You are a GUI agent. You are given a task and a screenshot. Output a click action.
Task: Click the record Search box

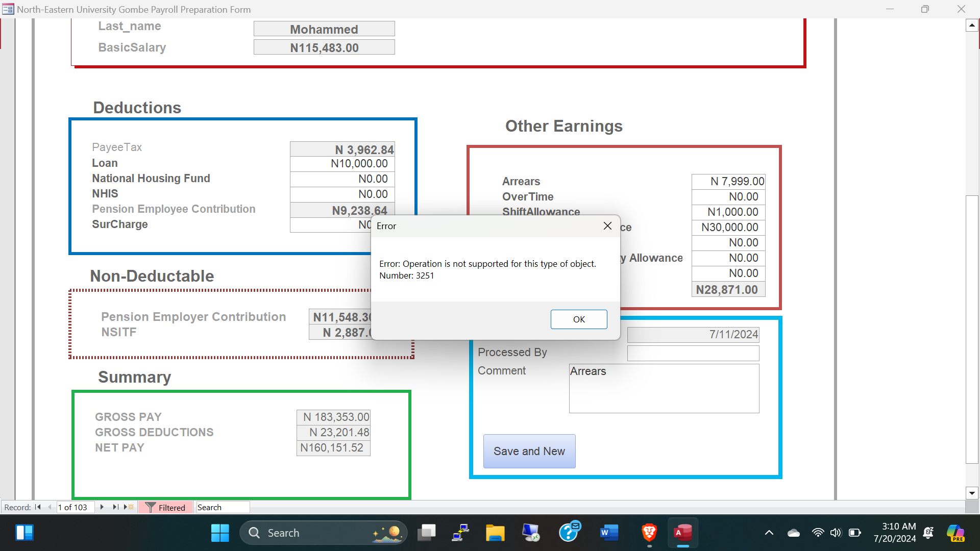(x=223, y=507)
